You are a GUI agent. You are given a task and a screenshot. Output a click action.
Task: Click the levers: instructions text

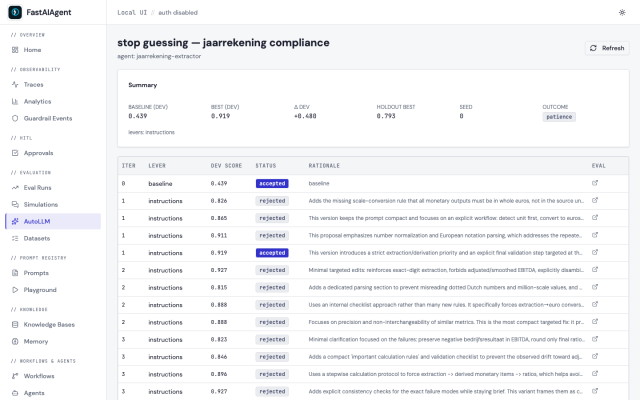coord(151,132)
